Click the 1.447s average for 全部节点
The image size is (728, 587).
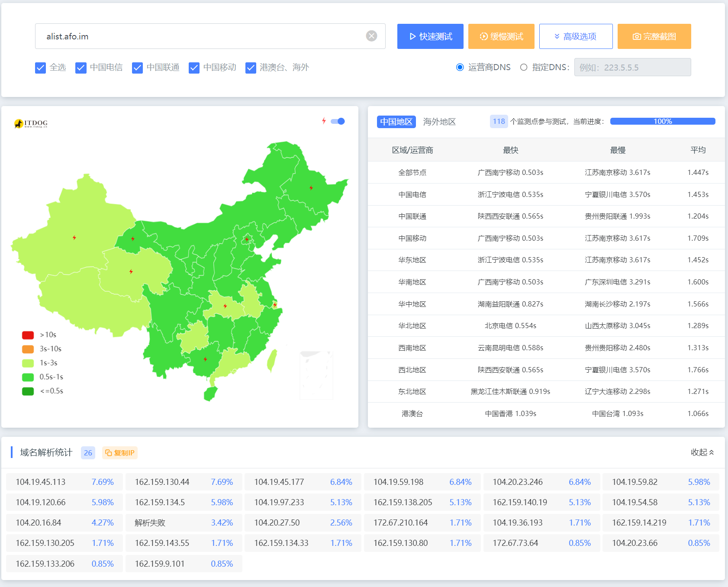698,172
